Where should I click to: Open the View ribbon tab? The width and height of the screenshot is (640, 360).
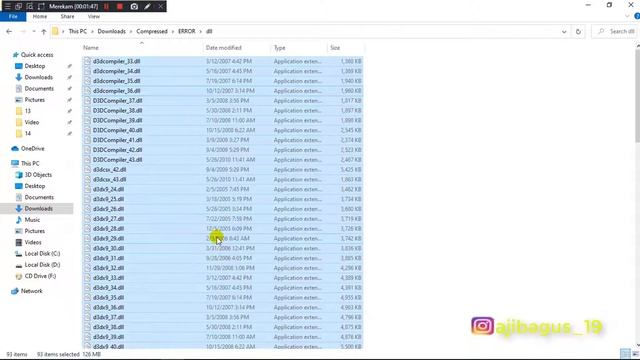click(x=93, y=17)
